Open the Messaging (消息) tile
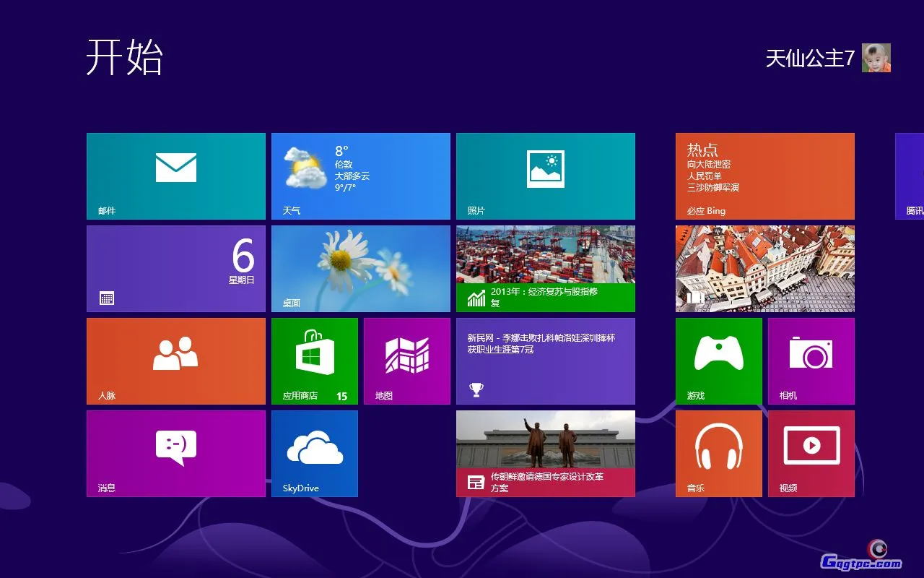 point(176,453)
